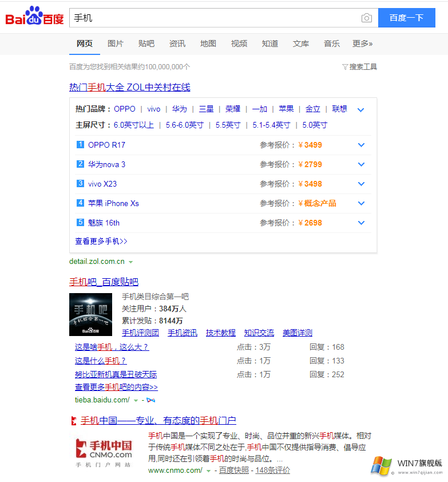
Task: Select the 网页 tab
Action: (85, 44)
